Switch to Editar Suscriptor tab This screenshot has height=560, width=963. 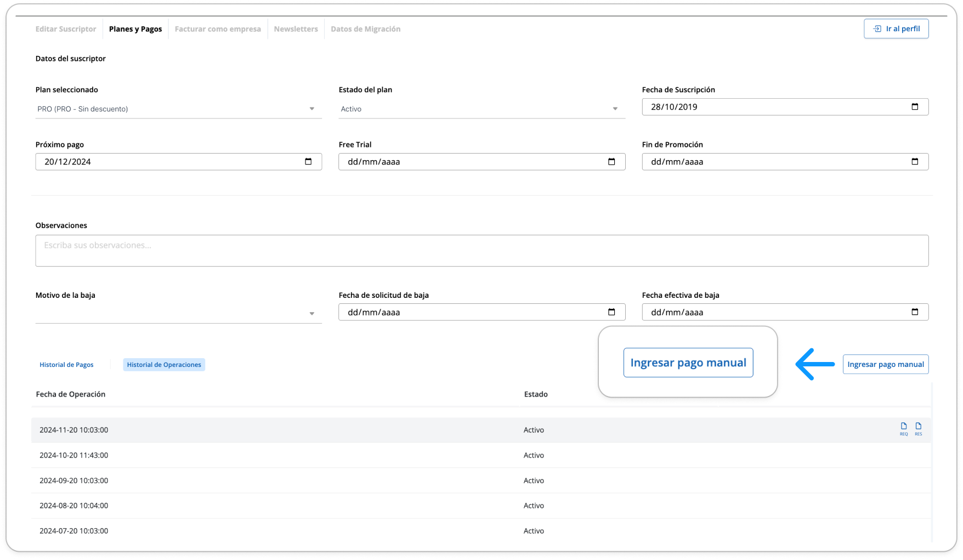(66, 29)
